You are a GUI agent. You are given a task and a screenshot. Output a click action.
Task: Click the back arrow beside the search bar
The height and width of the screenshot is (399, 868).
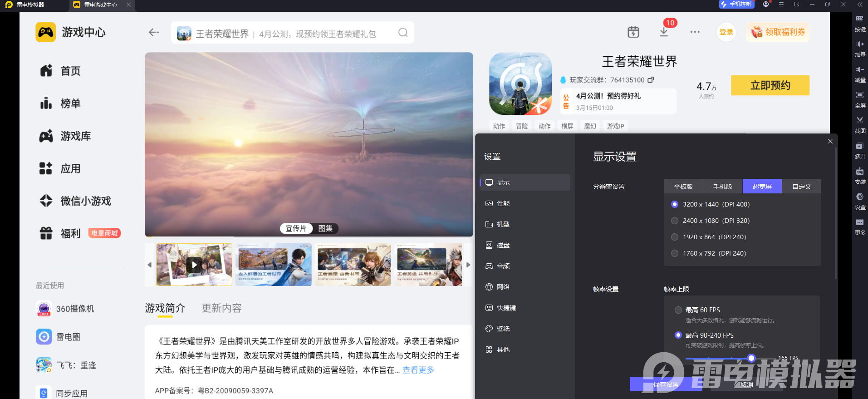[x=154, y=32]
